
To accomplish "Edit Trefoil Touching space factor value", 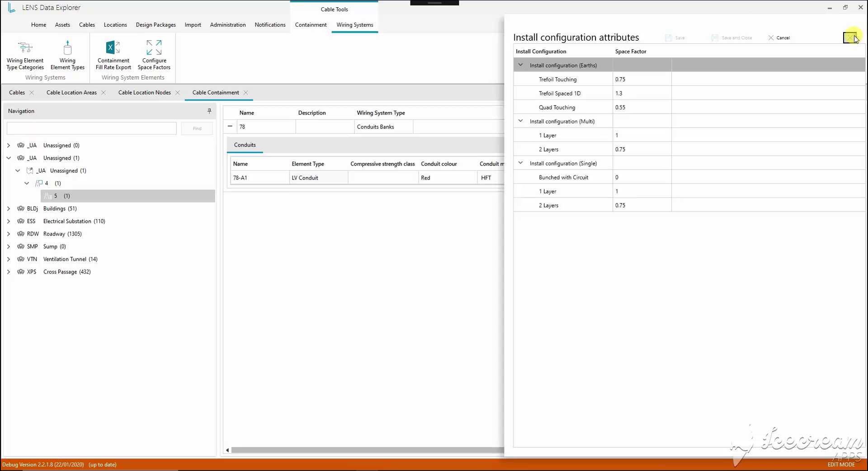I will 642,80.
